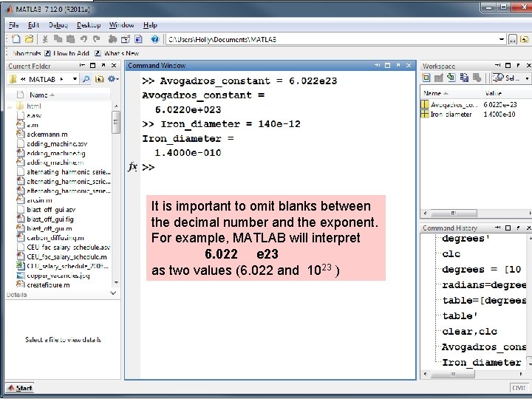Open the Desktop menu

click(89, 25)
